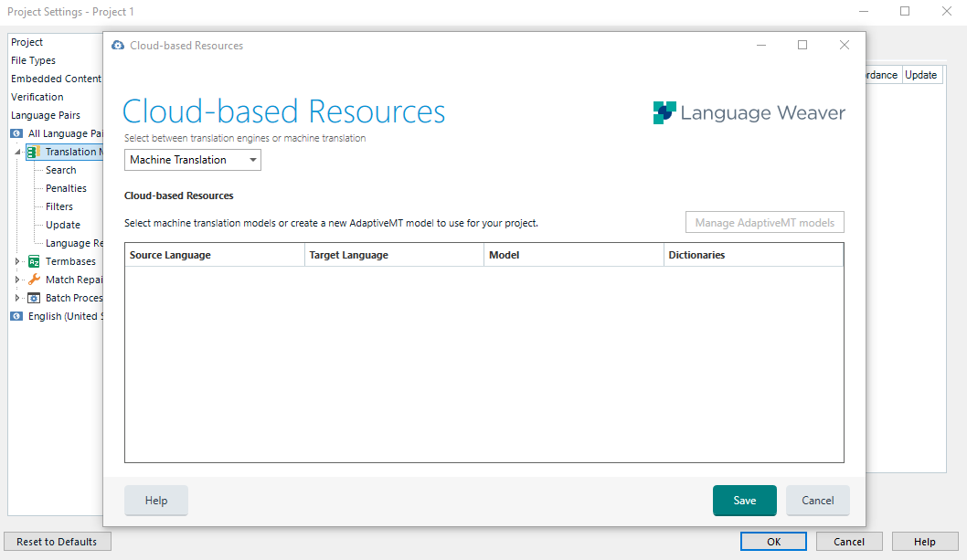Viewport: 967px width, 560px height.
Task: Click the Match Repair wrench icon
Action: pyautogui.click(x=36, y=280)
